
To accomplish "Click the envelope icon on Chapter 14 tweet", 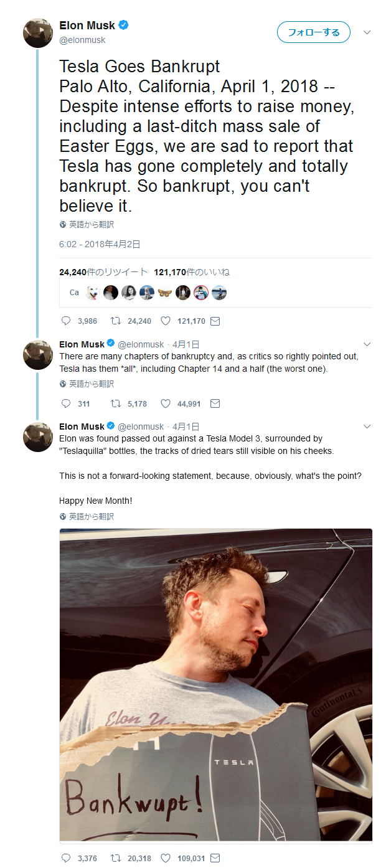I will 215,403.
